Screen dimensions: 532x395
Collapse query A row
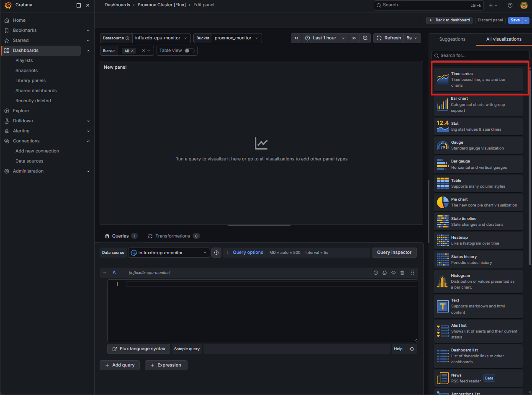point(105,273)
